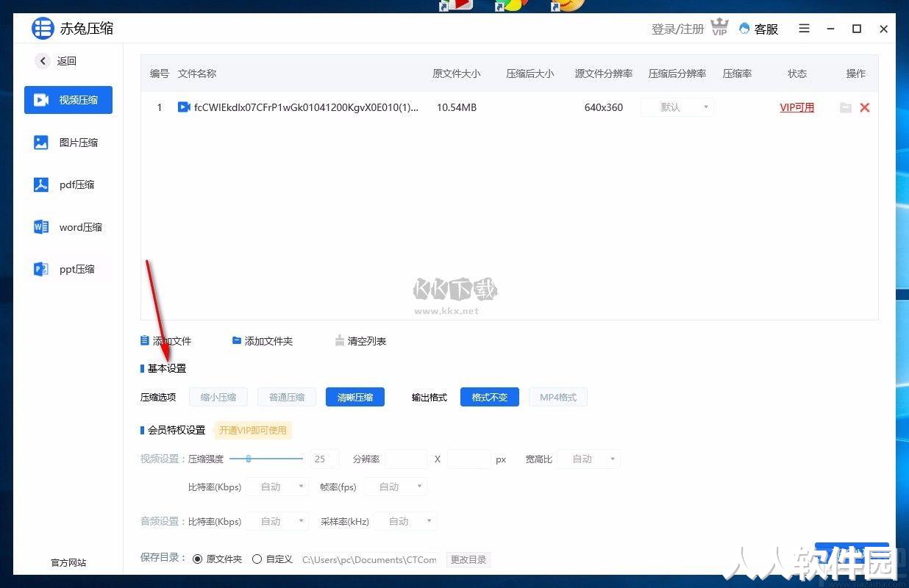The width and height of the screenshot is (909, 588).
Task: Open 采样率(kHz) dropdown
Action: pos(405,521)
